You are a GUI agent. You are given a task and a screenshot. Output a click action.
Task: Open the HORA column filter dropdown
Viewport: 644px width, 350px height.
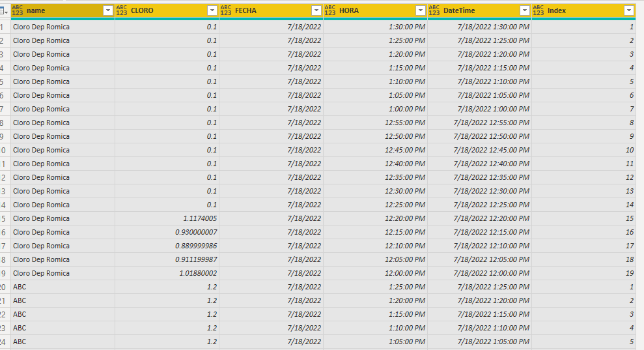421,10
